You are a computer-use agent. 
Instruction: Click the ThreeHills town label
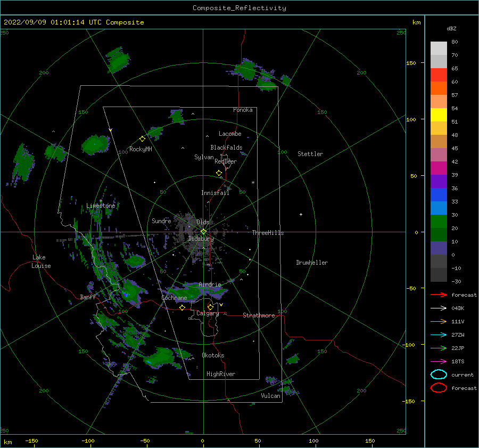[268, 233]
